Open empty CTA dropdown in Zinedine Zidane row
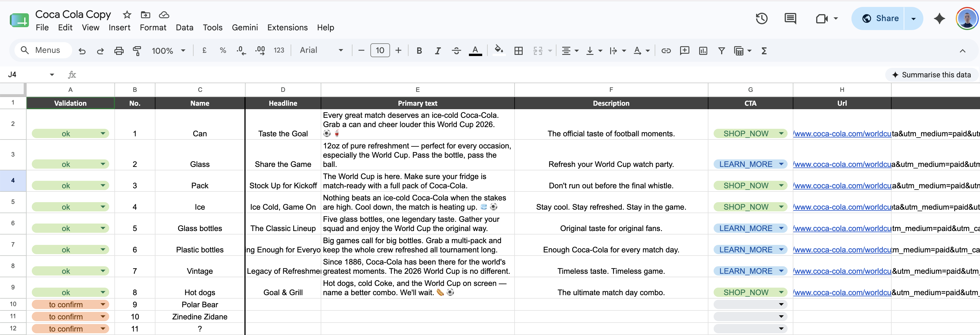The image size is (980, 335). pyautogui.click(x=781, y=317)
